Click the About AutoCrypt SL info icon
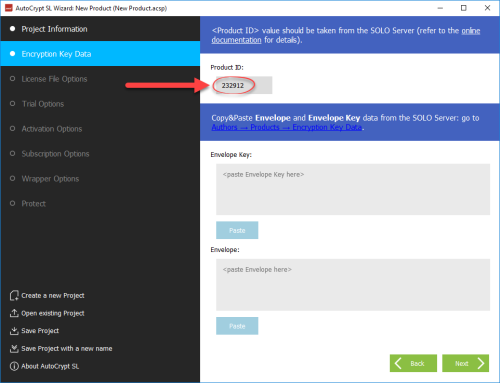Image resolution: width=500 pixels, height=383 pixels. pyautogui.click(x=14, y=366)
